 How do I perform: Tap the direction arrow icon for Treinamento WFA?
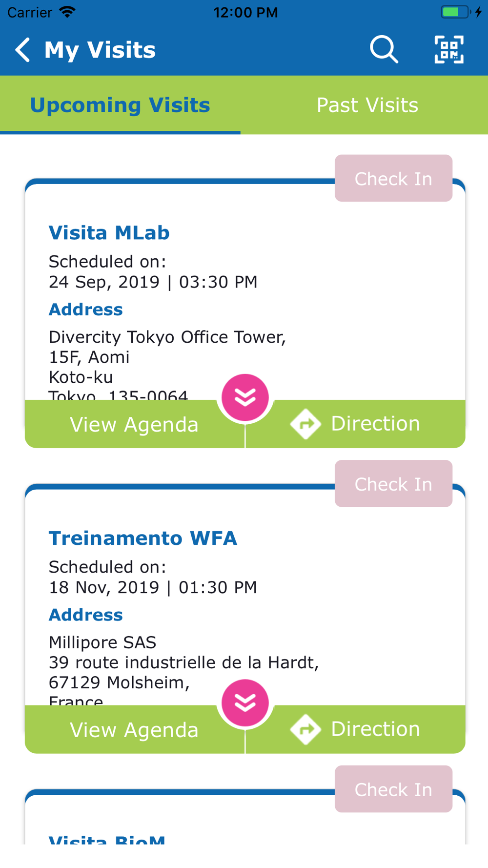pos(305,729)
